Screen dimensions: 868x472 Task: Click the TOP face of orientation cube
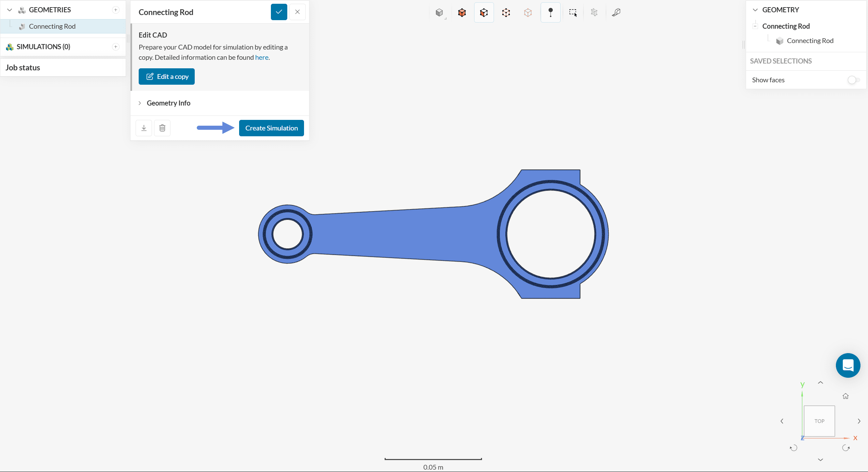[x=819, y=421]
